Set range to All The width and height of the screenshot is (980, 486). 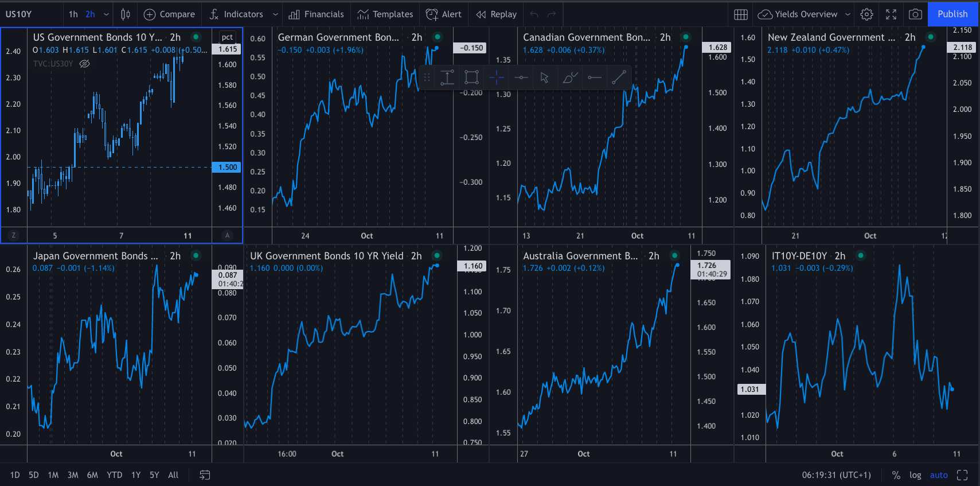click(x=173, y=475)
